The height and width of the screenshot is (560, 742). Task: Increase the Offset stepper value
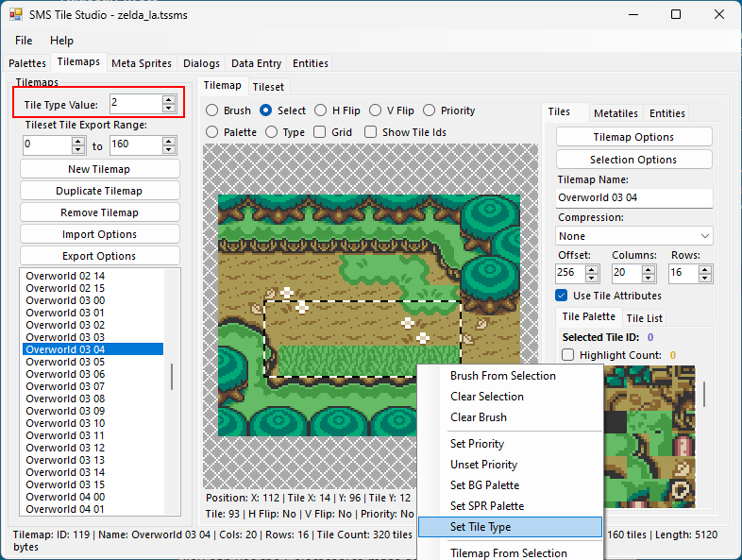pyautogui.click(x=592, y=269)
